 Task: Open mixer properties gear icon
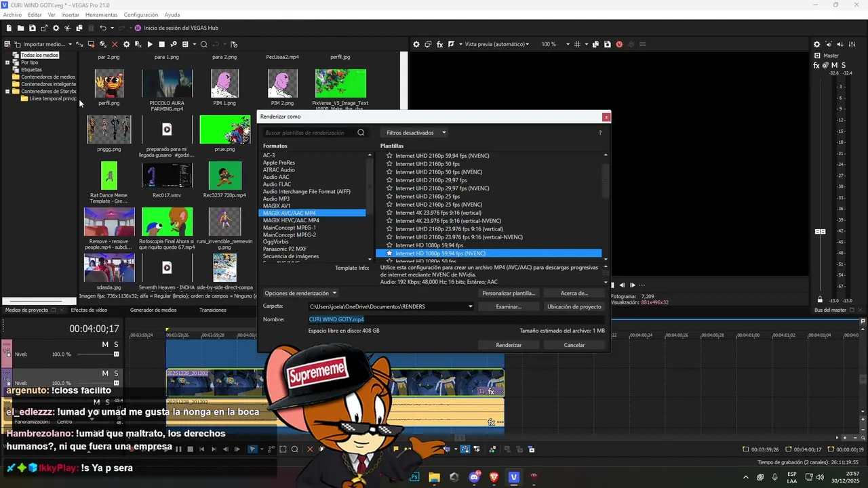(816, 44)
